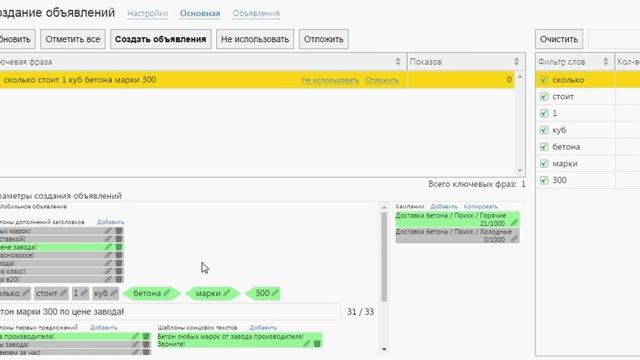Edit the green word token '300'
This screenshot has width=640, height=360.
coord(275,293)
